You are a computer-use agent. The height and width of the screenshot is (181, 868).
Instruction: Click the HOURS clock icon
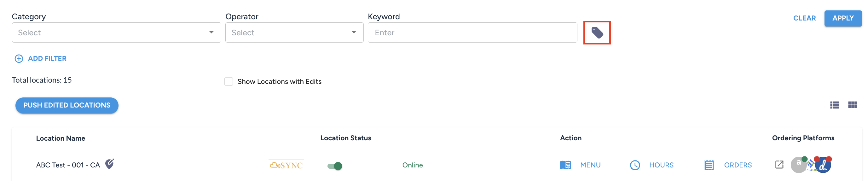tap(635, 165)
